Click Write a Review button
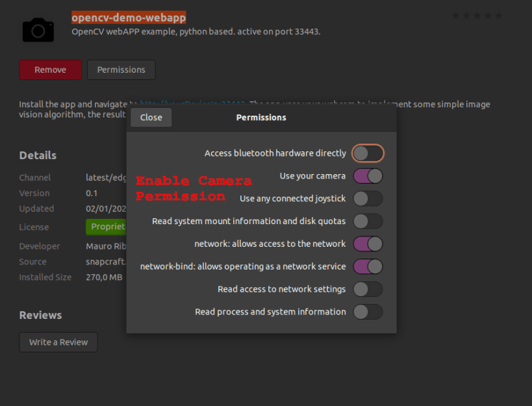The width and height of the screenshot is (532, 406). [x=58, y=342]
